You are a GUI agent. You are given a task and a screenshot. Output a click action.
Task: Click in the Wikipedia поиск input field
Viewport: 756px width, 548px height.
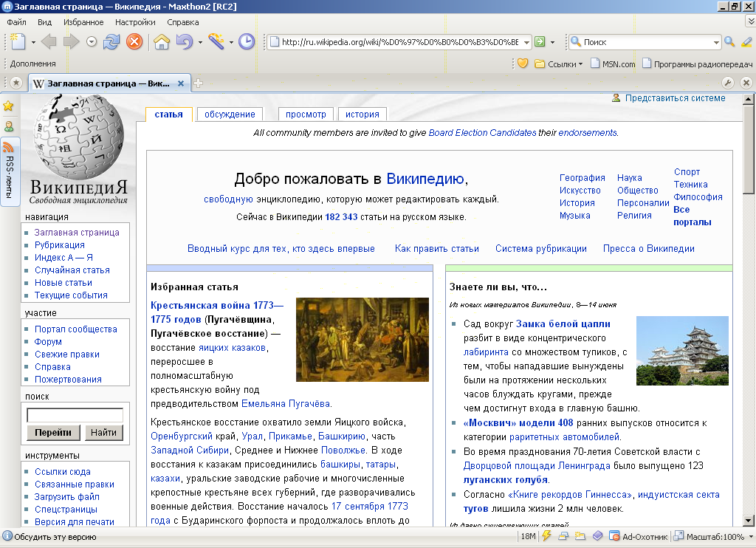[75, 415]
